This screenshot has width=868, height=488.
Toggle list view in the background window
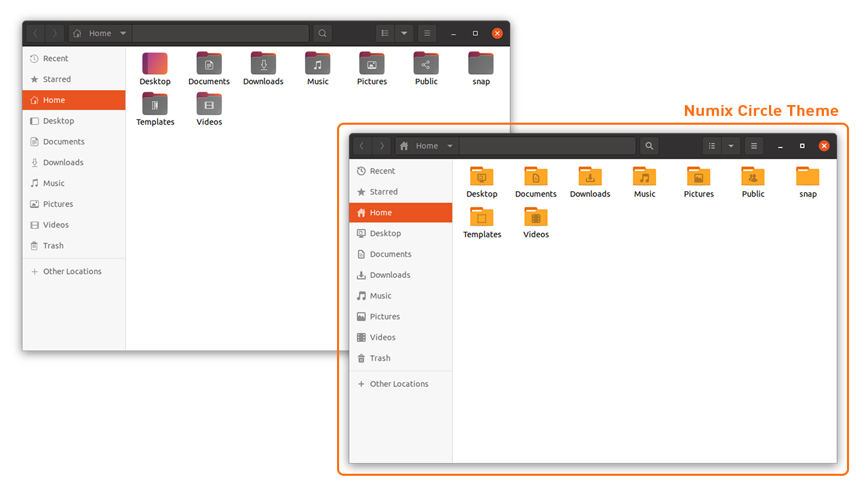pos(385,33)
